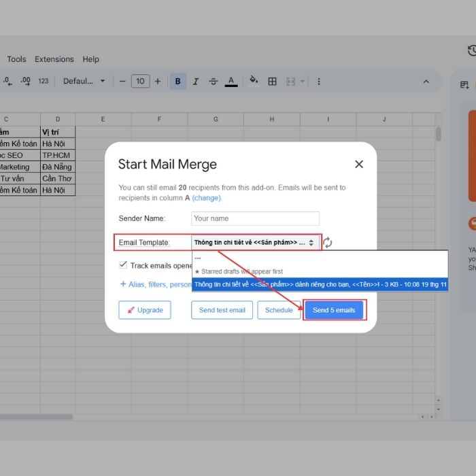Expand Alias, filters, personalized options link
The width and height of the screenshot is (476, 476).
point(156,284)
